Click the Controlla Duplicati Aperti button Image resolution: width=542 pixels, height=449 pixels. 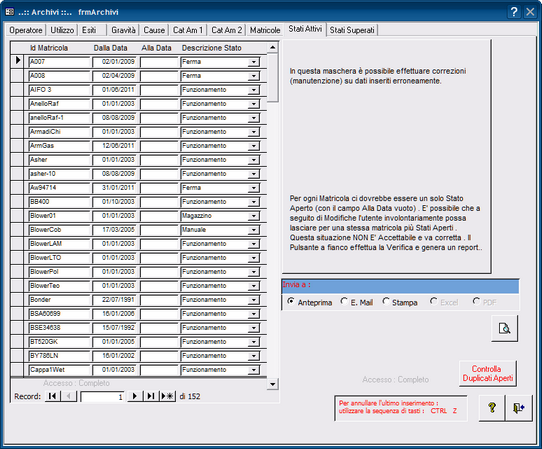click(x=488, y=374)
